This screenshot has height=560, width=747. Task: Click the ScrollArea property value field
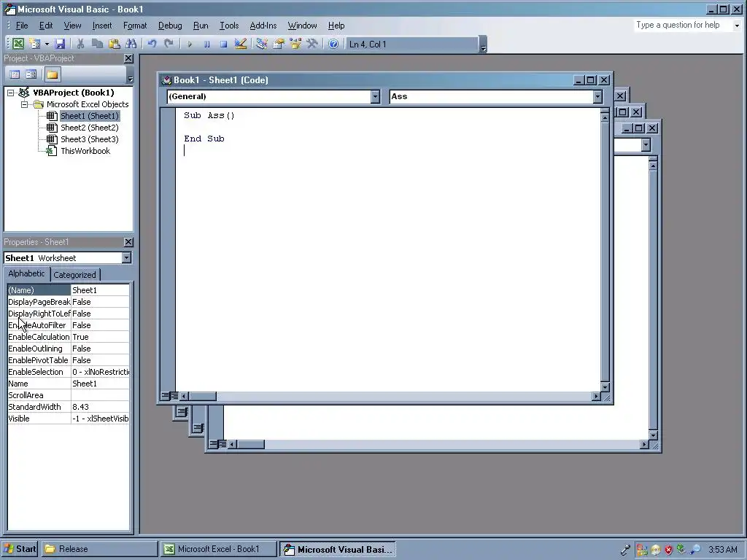click(x=100, y=395)
